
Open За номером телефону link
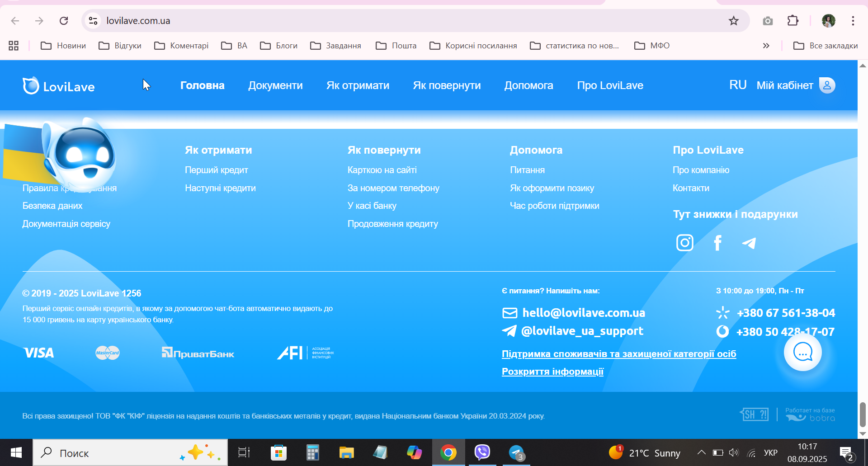[x=393, y=188]
